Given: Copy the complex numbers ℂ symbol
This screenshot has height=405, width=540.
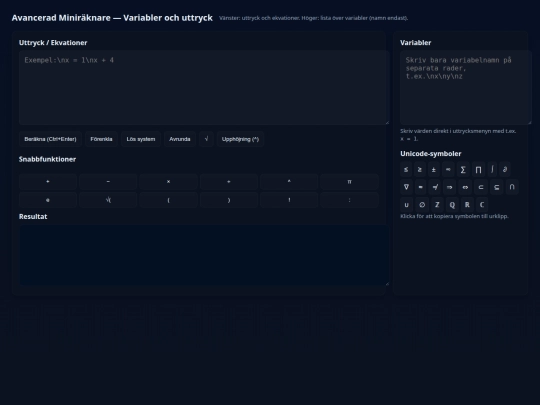Looking at the screenshot, I should 482,205.
